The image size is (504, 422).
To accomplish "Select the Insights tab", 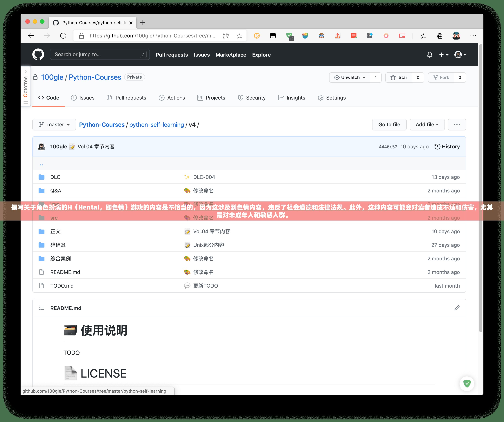I will point(296,98).
